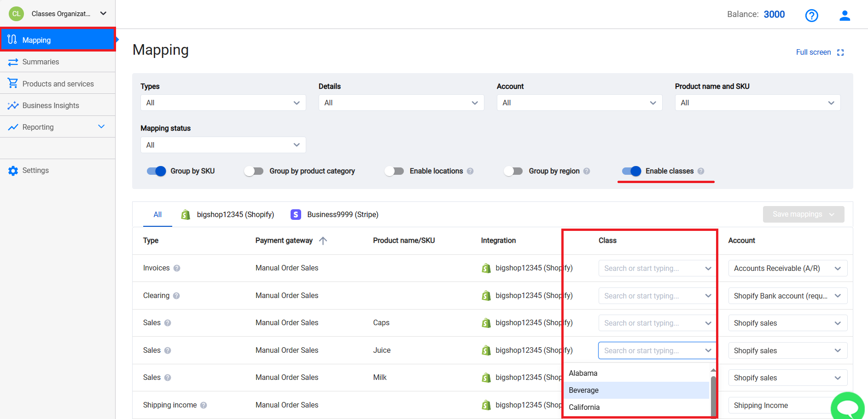
Task: Click the Full screen link
Action: click(813, 52)
